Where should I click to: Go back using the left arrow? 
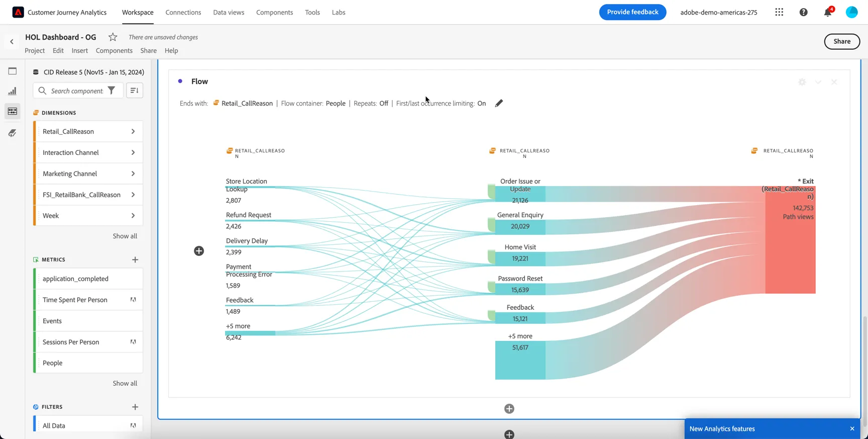12,42
